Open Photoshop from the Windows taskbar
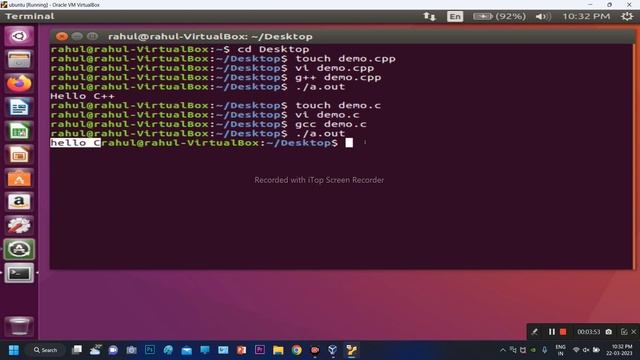This screenshot has width=640, height=360. click(x=150, y=350)
